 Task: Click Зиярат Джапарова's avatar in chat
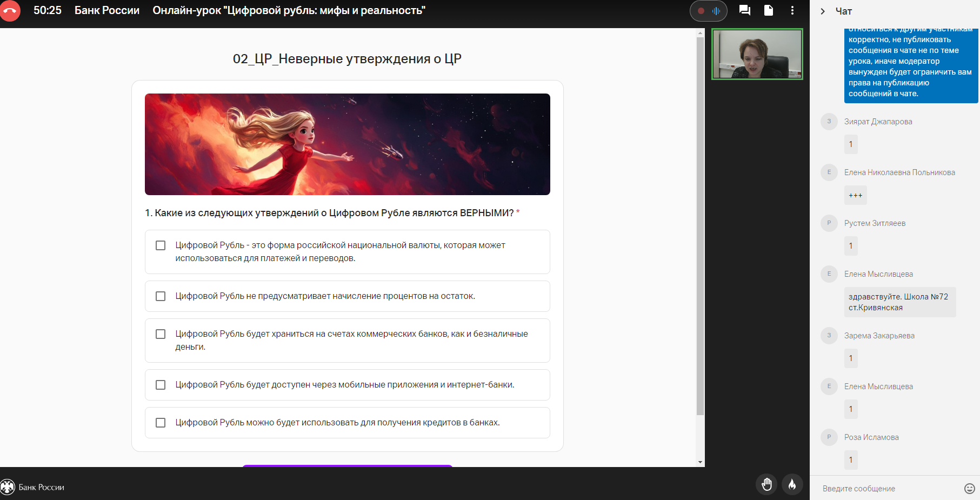829,122
